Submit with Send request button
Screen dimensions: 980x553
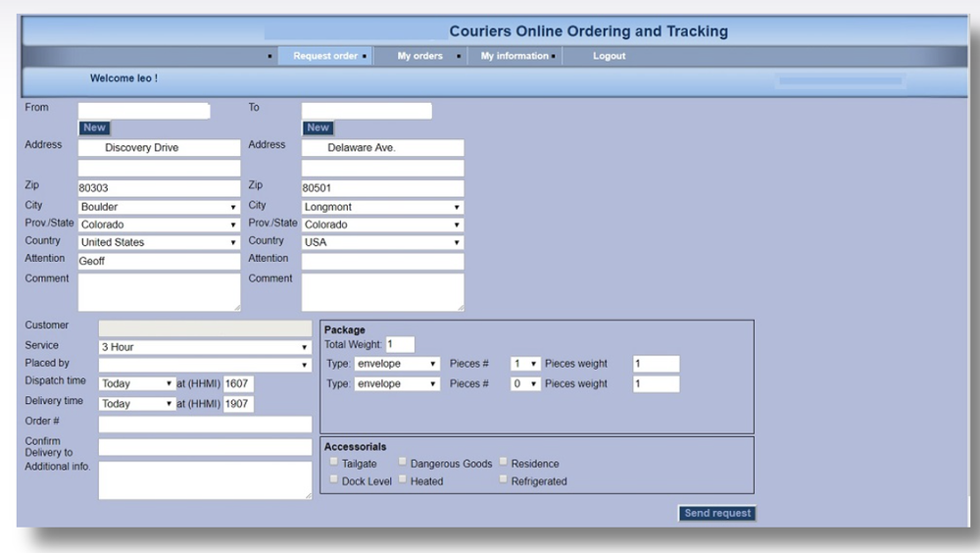click(717, 513)
